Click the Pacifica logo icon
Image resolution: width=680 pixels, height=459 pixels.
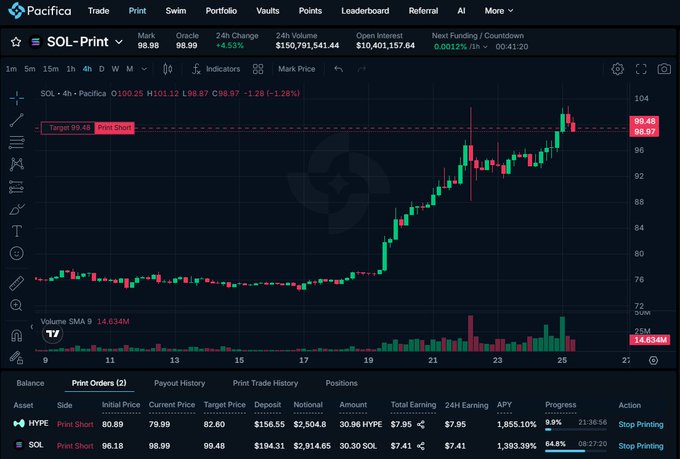(x=16, y=10)
